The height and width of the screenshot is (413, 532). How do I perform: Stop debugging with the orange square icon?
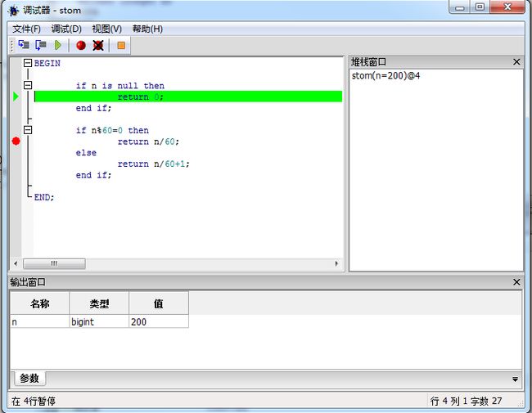(121, 45)
